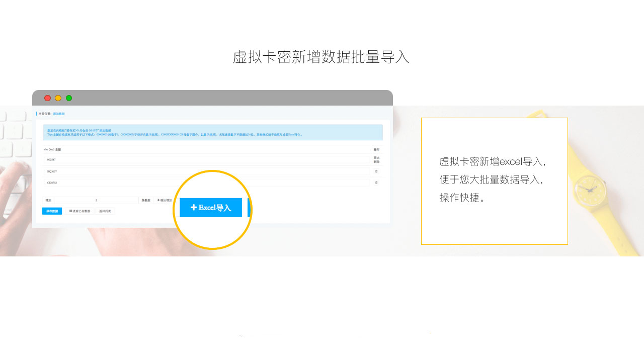Click the green maximize window dot
This screenshot has width=644, height=362.
[69, 98]
